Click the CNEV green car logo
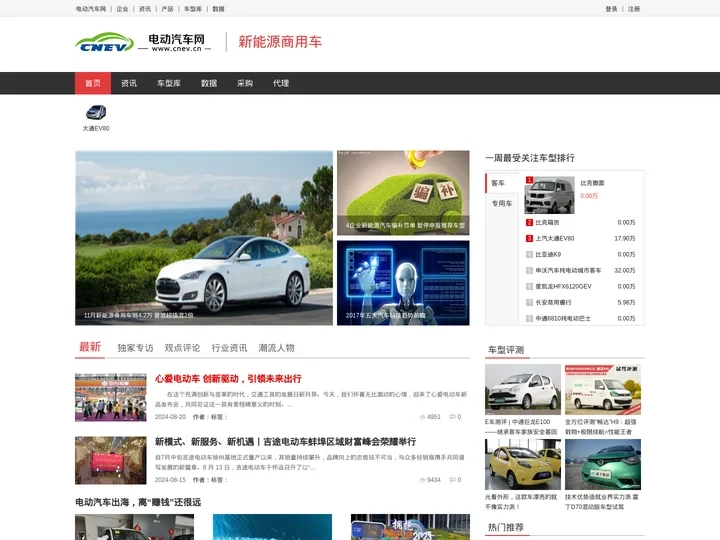This screenshot has width=720, height=540. [x=105, y=42]
